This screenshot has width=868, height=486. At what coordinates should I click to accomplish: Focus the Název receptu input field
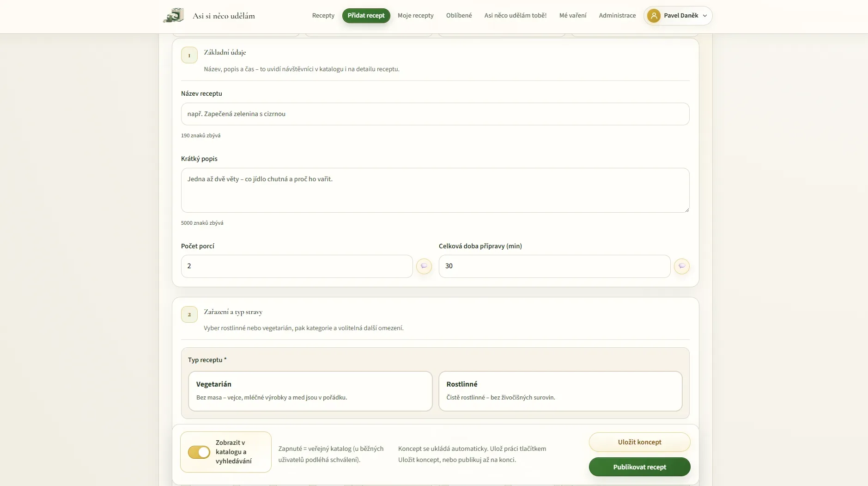pyautogui.click(x=435, y=114)
